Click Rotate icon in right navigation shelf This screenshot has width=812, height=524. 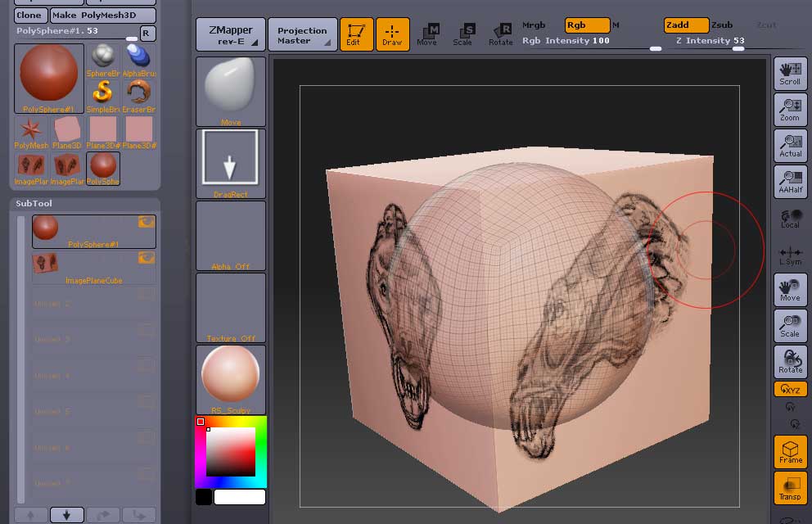tap(790, 362)
